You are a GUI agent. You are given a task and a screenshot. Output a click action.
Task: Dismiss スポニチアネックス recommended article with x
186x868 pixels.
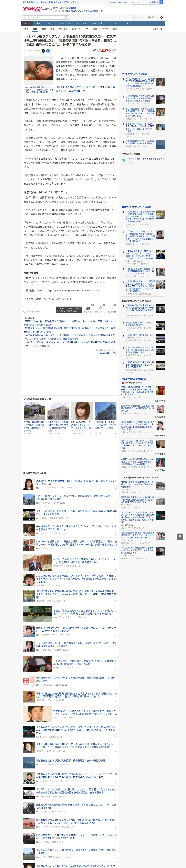pos(92,433)
